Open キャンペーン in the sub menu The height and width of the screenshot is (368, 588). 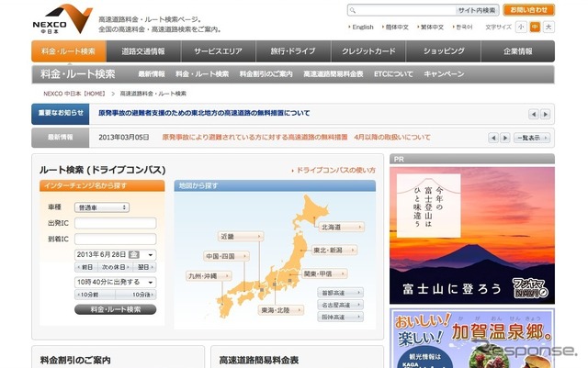pyautogui.click(x=444, y=74)
